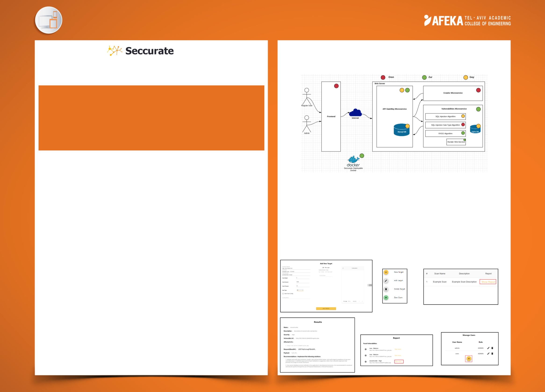Click the Delete Target trash icon
Viewport: 545px width, 392px height.
[x=386, y=289]
